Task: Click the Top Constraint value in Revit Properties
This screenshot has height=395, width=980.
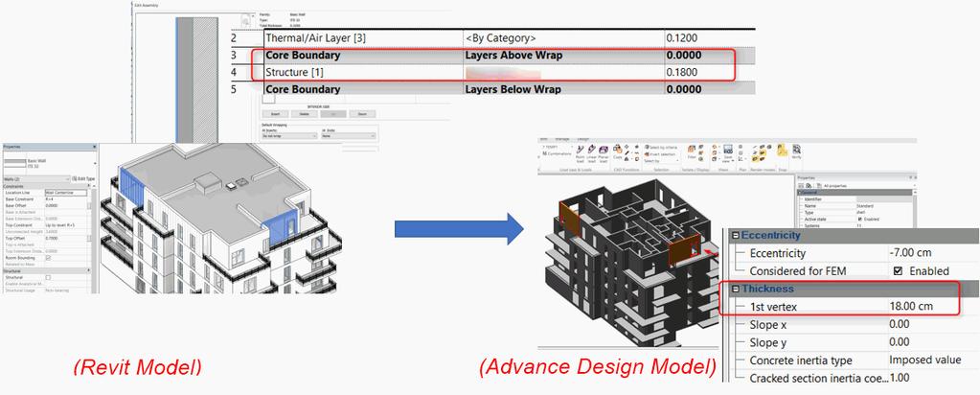Action: [60, 225]
